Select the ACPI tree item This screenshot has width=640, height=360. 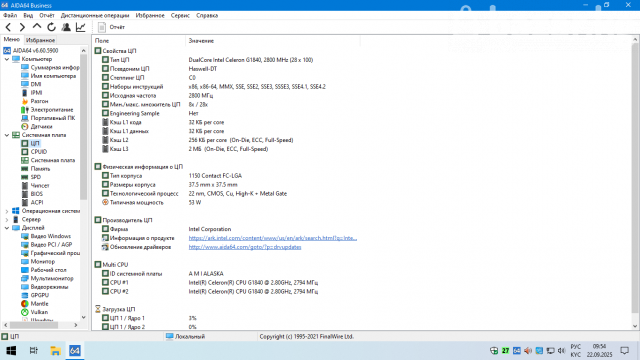[x=32, y=202]
